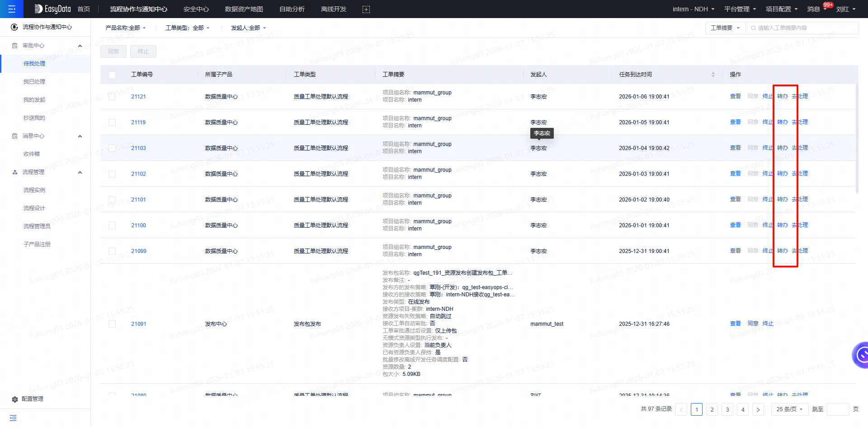Click 终止 for ticket 21091
Screen dimensions: 868x427
768,324
